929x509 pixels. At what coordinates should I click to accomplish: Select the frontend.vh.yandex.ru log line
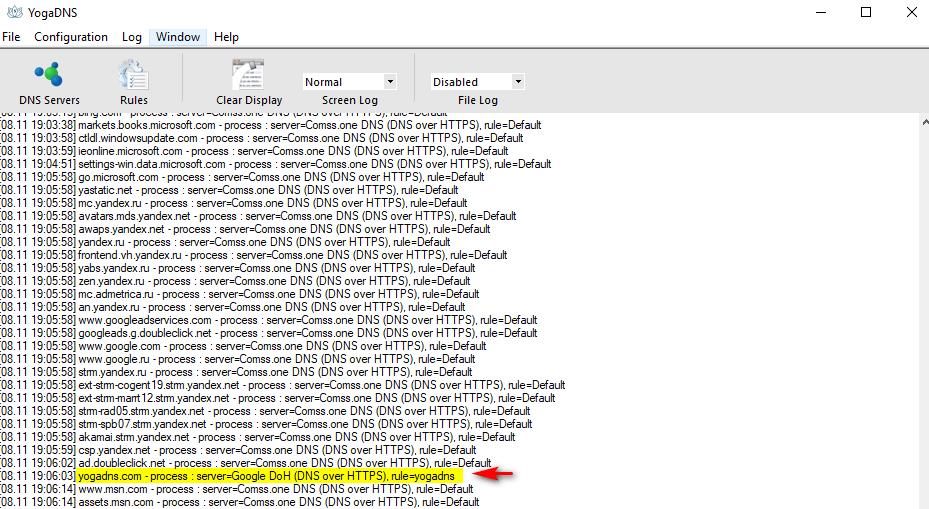tap(254, 255)
